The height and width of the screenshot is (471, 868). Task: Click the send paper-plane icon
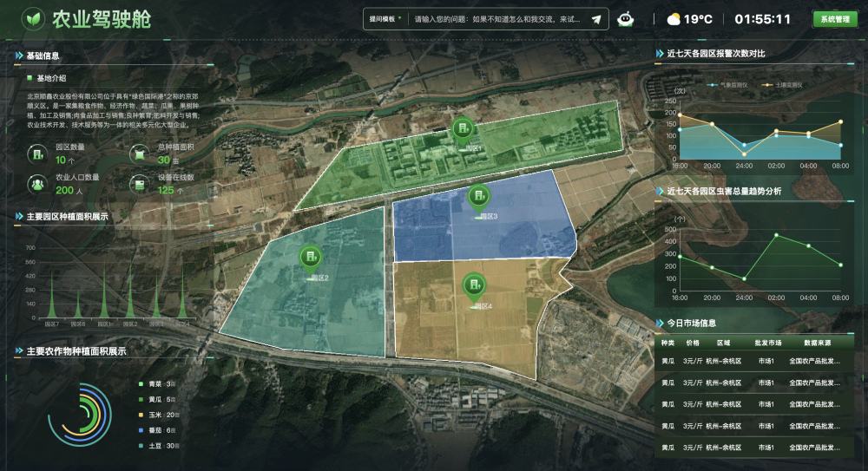point(596,19)
